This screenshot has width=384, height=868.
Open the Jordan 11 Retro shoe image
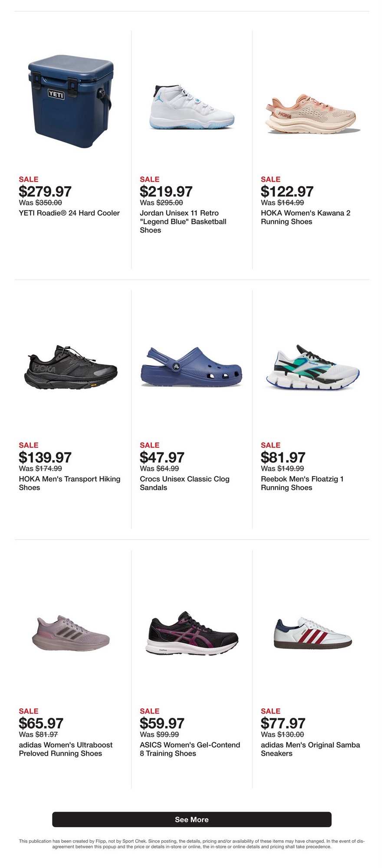[192, 107]
